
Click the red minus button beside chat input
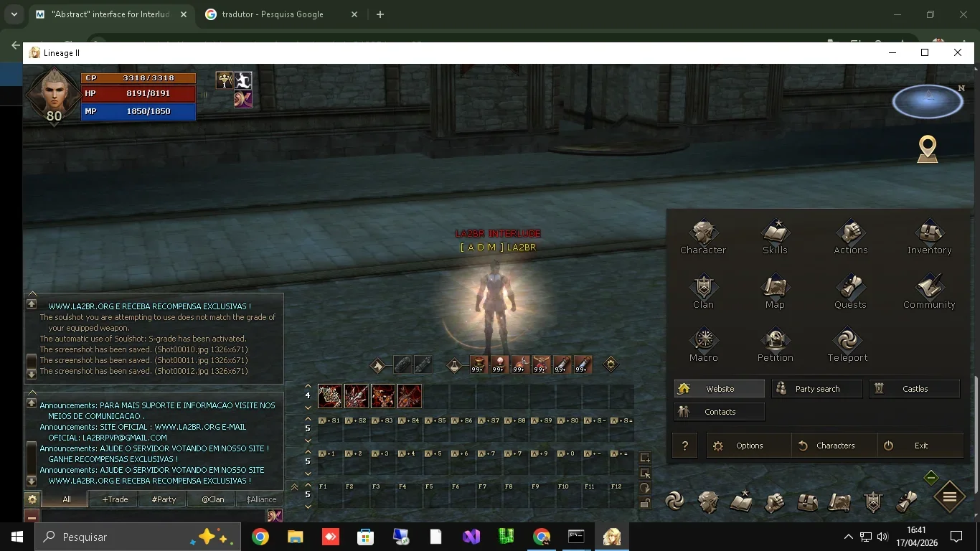point(32,517)
